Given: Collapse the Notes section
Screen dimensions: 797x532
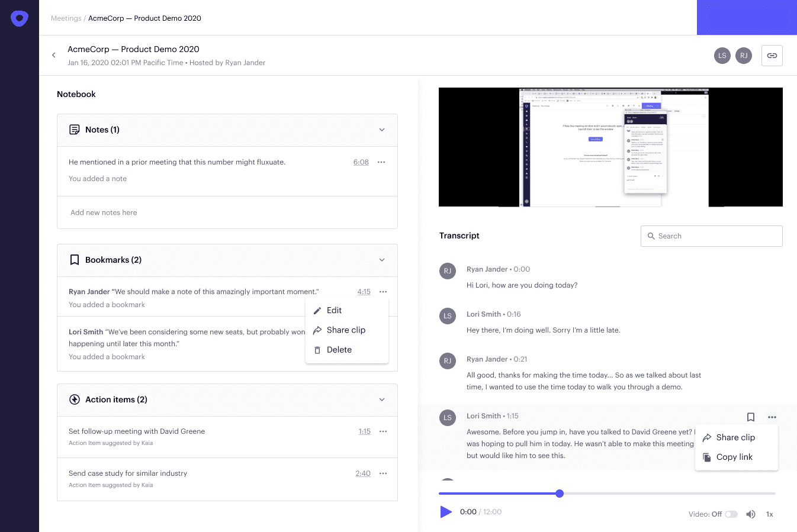Looking at the screenshot, I should pyautogui.click(x=382, y=130).
